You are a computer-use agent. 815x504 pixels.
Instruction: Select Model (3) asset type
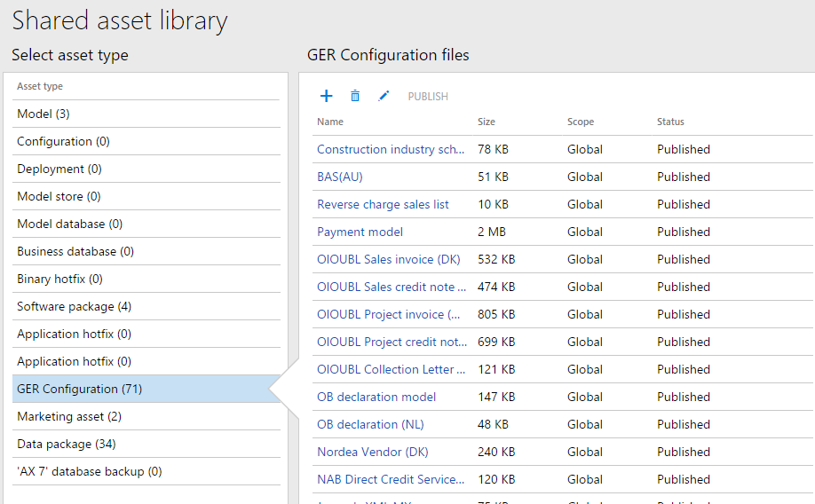point(44,114)
